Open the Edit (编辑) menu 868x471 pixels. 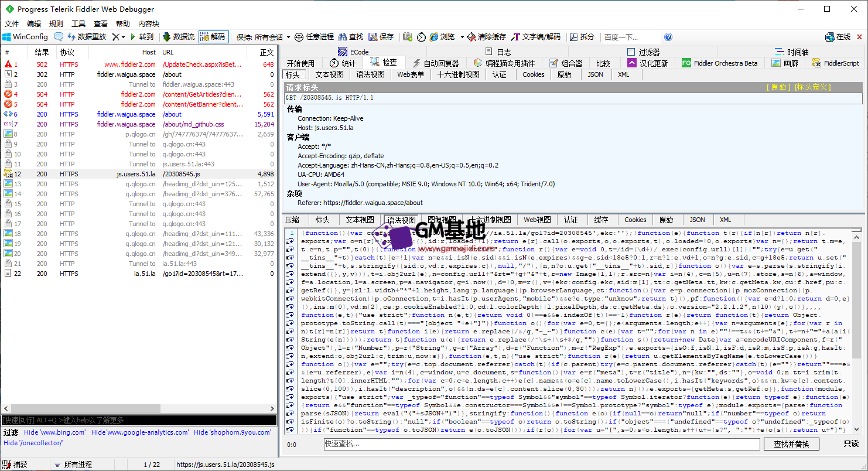click(34, 23)
